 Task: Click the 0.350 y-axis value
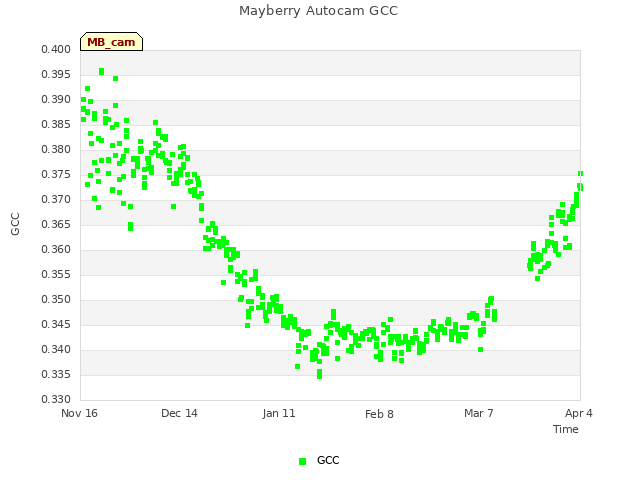[x=56, y=300]
